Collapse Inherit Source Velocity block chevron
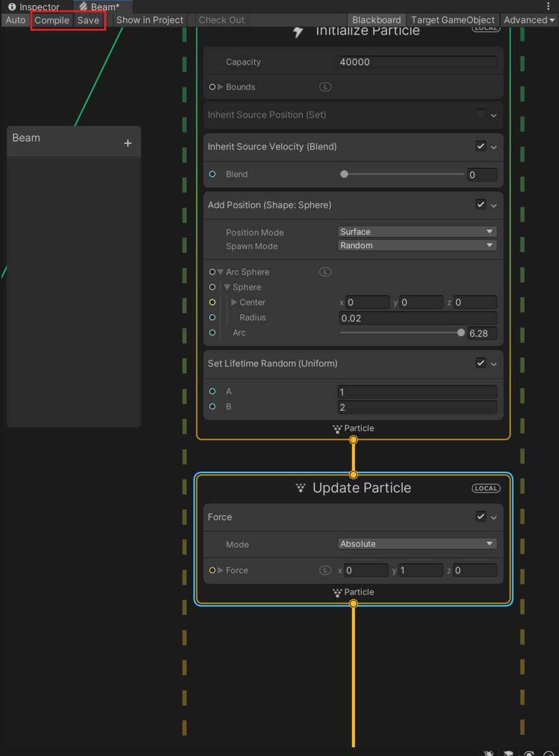Viewport: 559px width, 756px height. [494, 147]
